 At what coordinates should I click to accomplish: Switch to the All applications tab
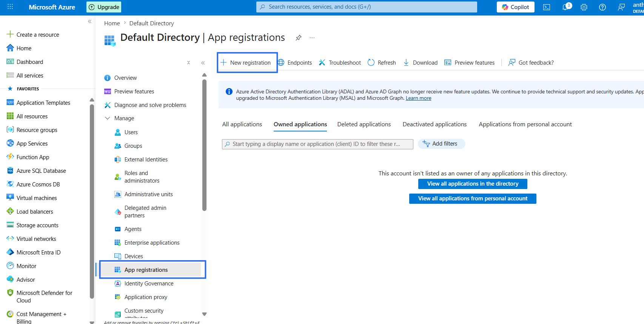click(x=242, y=124)
